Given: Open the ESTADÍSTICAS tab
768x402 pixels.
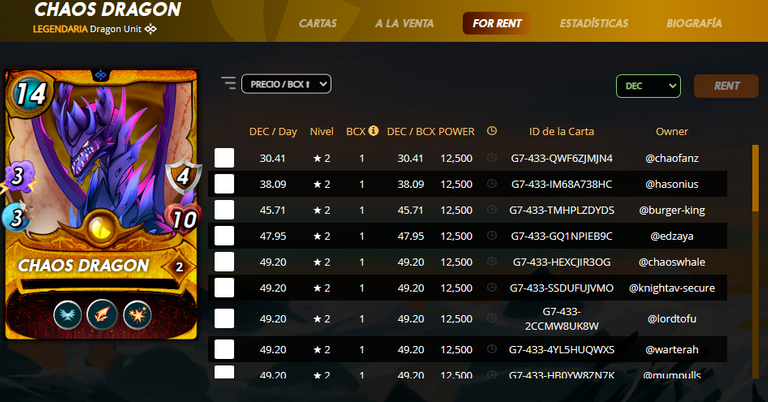Looking at the screenshot, I should click(594, 23).
